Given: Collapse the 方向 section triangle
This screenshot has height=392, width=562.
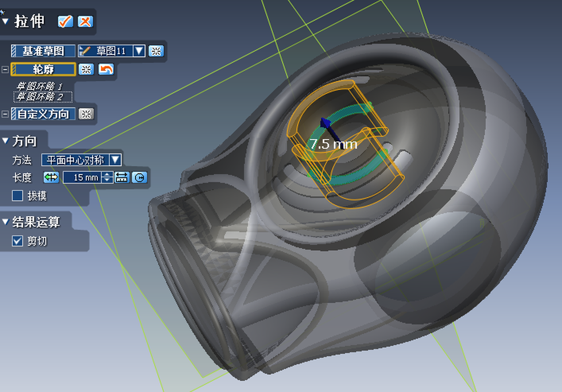Looking at the screenshot, I should tap(5, 141).
